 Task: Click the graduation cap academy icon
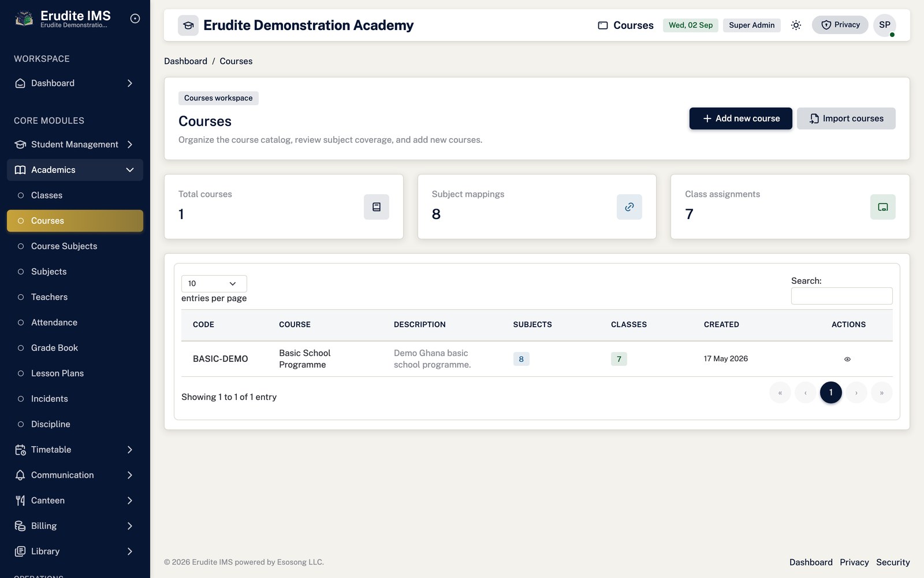pyautogui.click(x=188, y=25)
